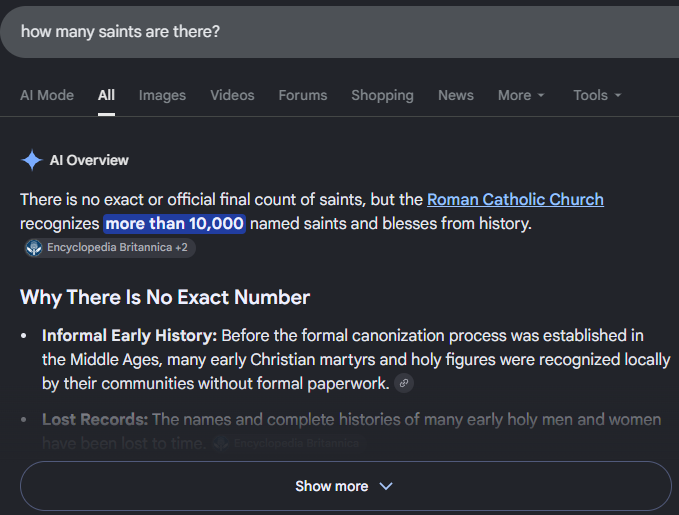
Task: Click the 'AI Overview' title text
Action: point(89,160)
